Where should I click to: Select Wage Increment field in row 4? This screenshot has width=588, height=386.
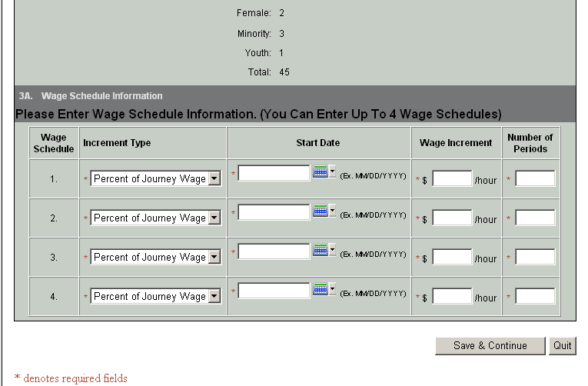coord(452,297)
